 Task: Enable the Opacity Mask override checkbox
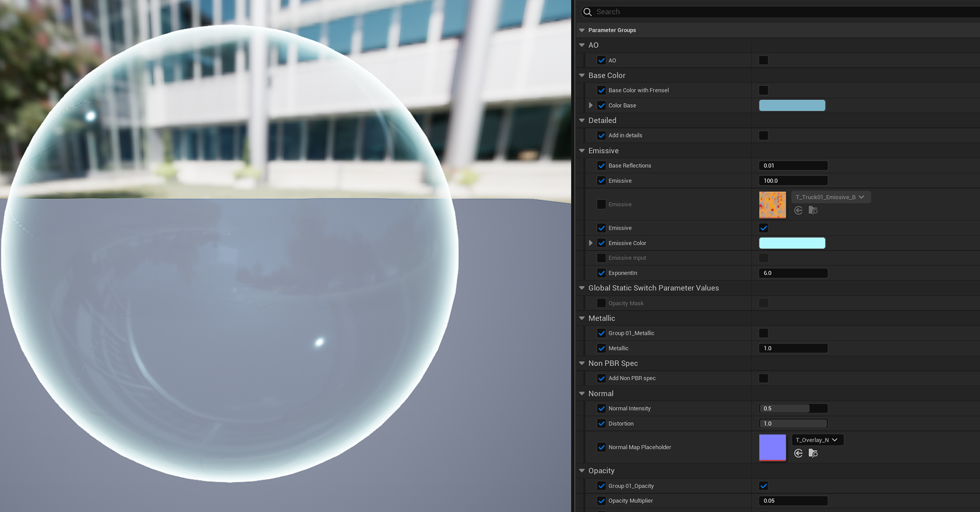click(x=601, y=303)
